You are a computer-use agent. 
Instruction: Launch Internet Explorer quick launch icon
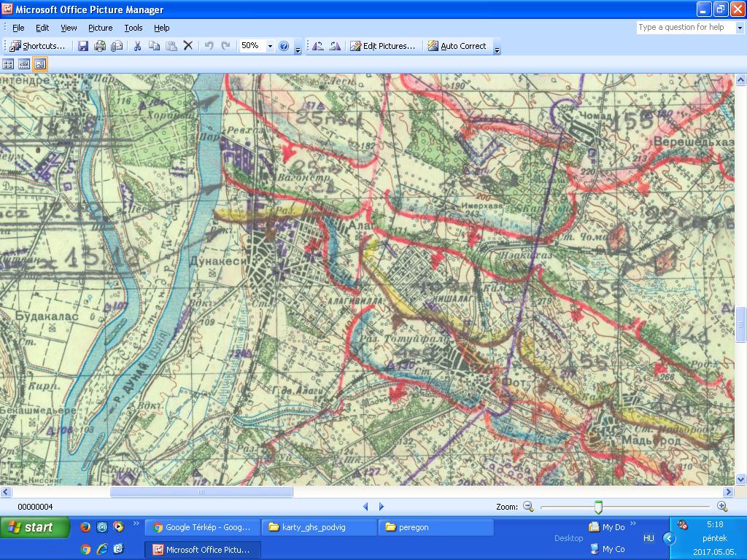point(102,549)
